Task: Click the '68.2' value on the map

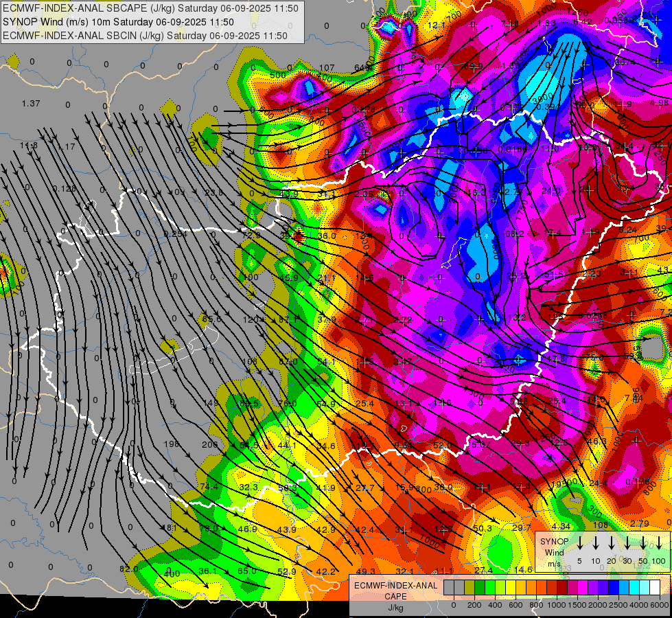Action: click(x=515, y=233)
